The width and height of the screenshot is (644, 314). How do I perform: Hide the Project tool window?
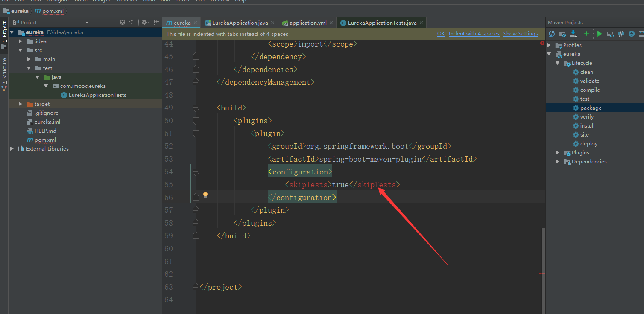tap(156, 22)
